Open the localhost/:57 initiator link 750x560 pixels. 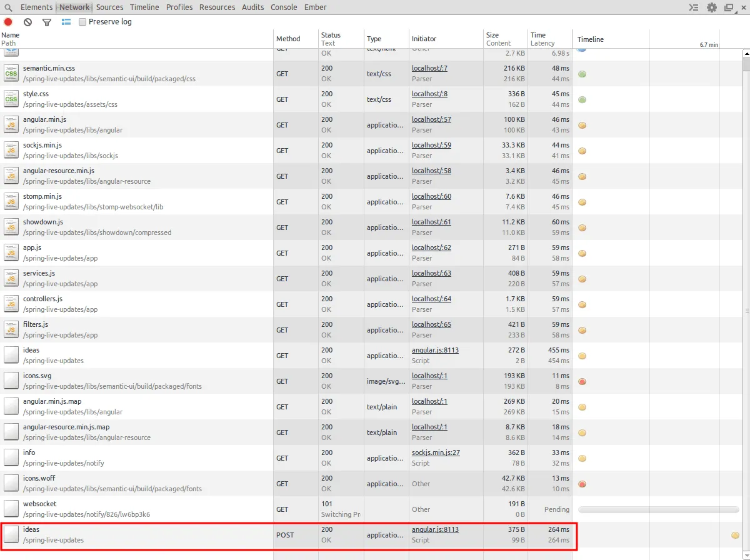pos(431,119)
